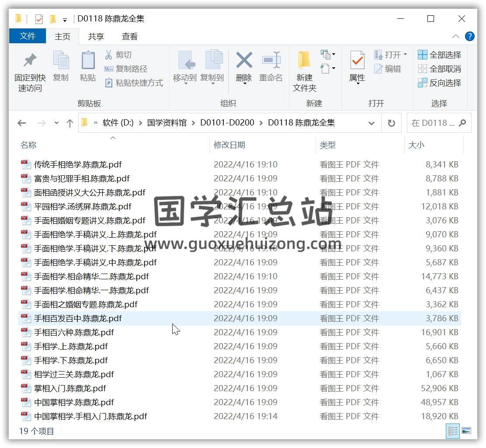Click the search box for D0118 folder
This screenshot has width=486, height=448.
(434, 123)
